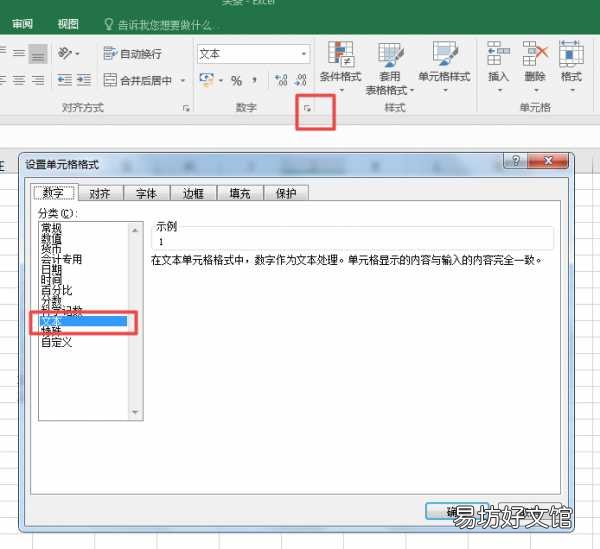Align cell text to the right
The height and width of the screenshot is (549, 600).
click(38, 80)
